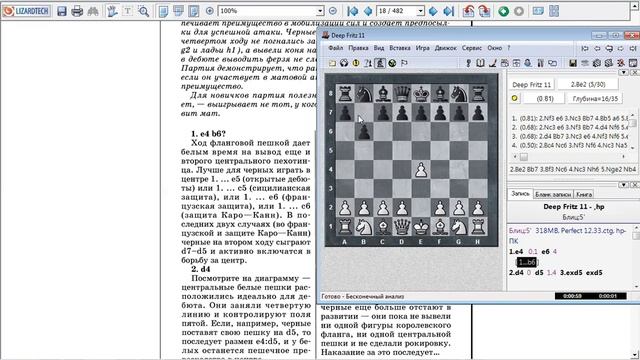
Task: Rotate page clockwise
Action: [x=484, y=11]
